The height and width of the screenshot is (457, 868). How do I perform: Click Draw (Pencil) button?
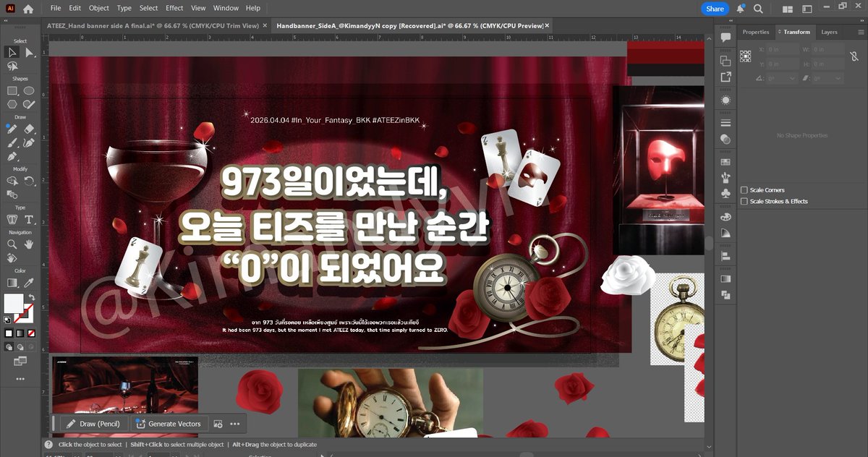94,424
